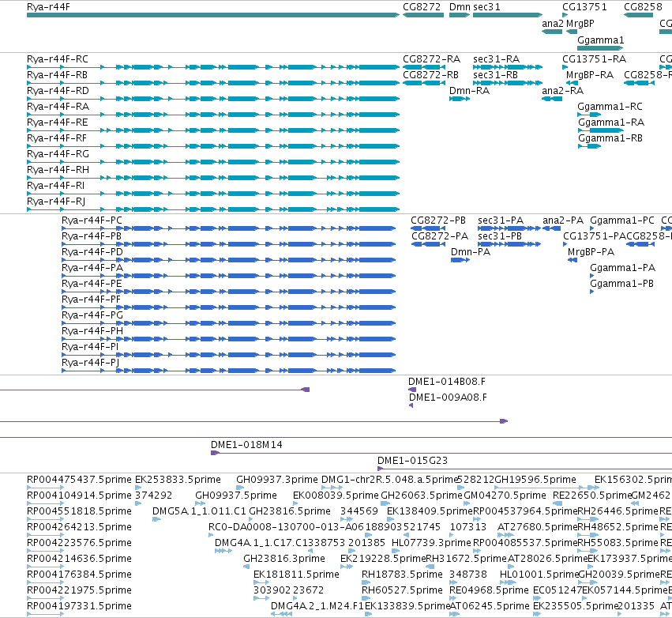The image size is (672, 618).
Task: Click protein Rya-r44F-PA label
Action: tap(92, 268)
